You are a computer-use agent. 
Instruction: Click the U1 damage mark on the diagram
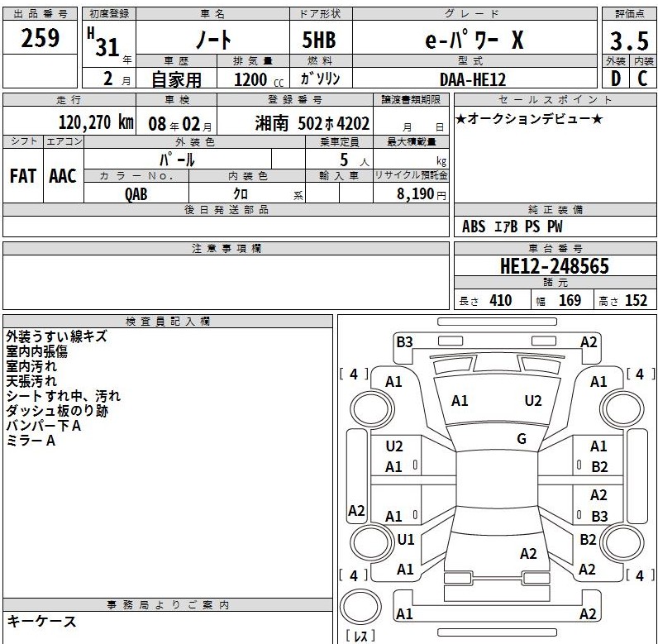[x=405, y=539]
